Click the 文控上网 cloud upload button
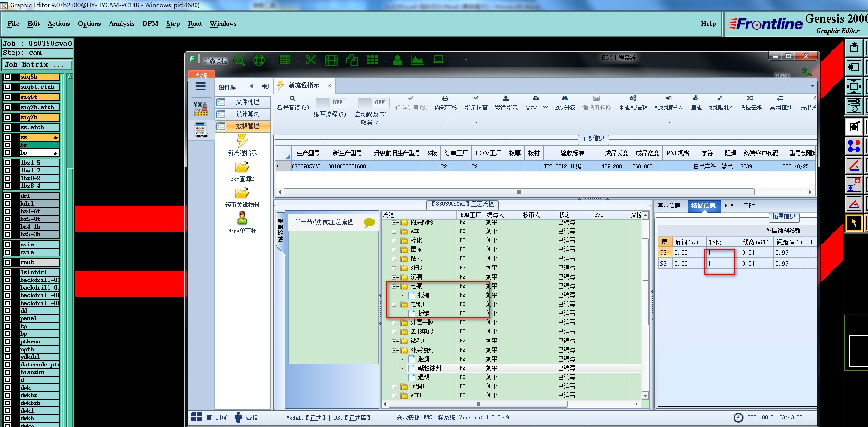The width and height of the screenshot is (868, 427). (537, 103)
